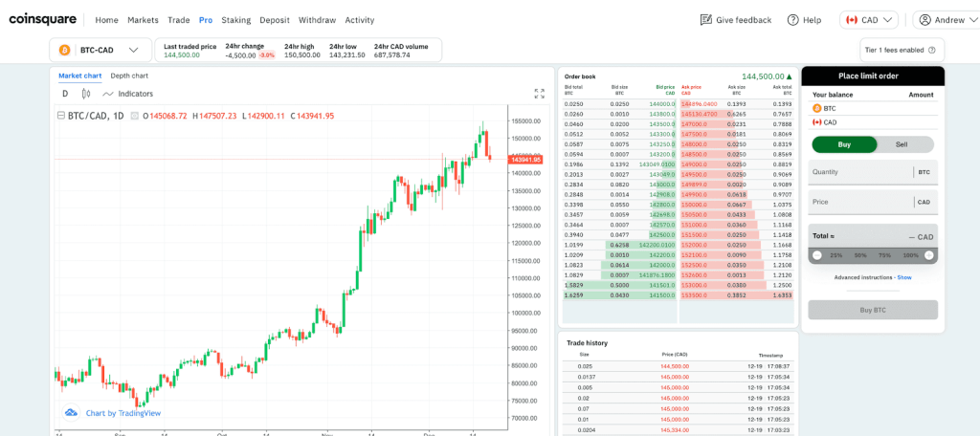The height and width of the screenshot is (436, 980).
Task: Click the plus end of the percentage slider
Action: (929, 255)
